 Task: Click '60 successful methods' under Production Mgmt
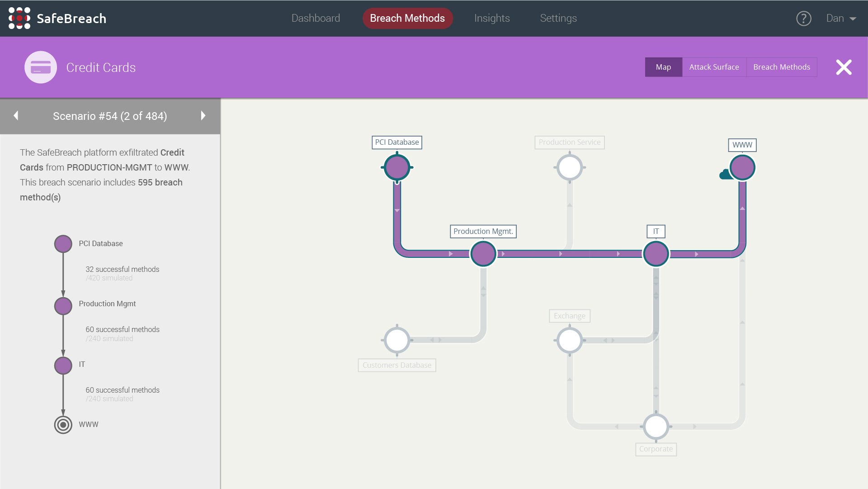[x=123, y=329]
